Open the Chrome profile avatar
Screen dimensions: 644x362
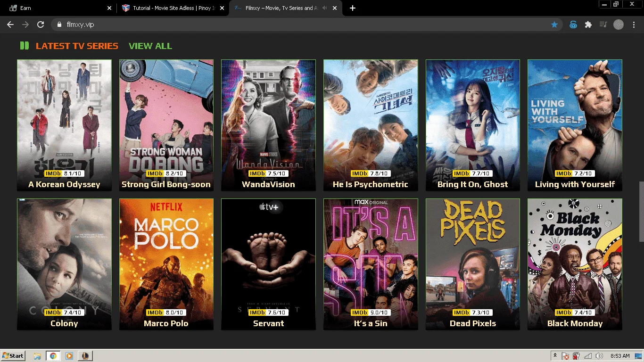tap(619, 25)
